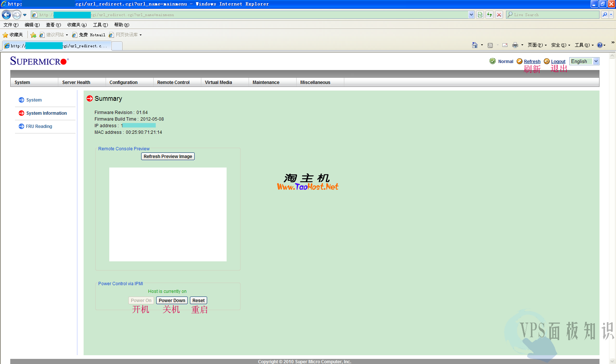This screenshot has height=364, width=616.
Task: Click the address bar URL field
Action: click(x=249, y=15)
